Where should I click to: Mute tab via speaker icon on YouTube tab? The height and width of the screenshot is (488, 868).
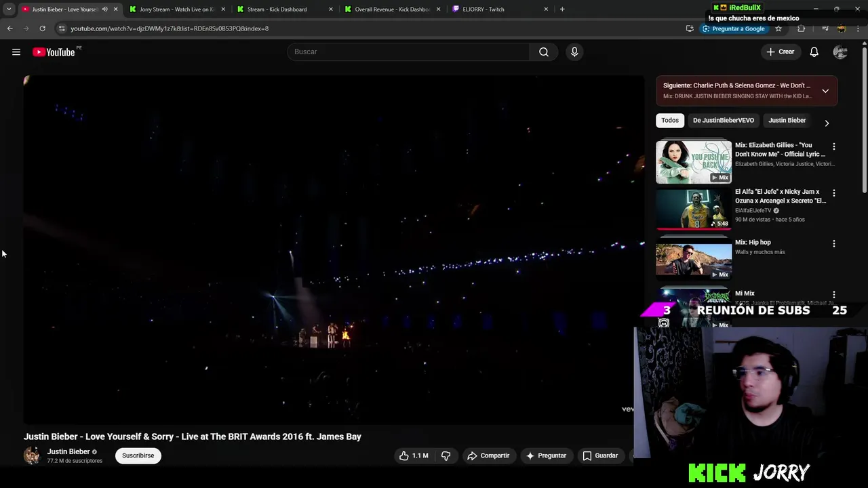click(104, 9)
